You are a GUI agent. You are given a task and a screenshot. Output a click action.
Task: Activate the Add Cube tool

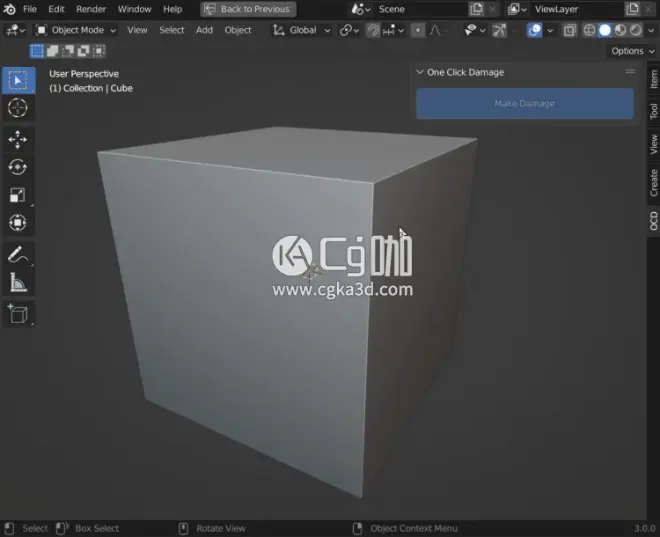click(x=18, y=315)
